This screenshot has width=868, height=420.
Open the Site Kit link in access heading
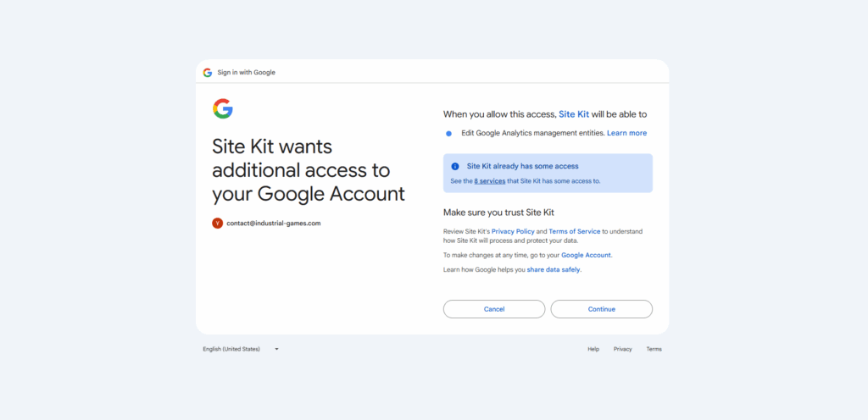(x=574, y=113)
